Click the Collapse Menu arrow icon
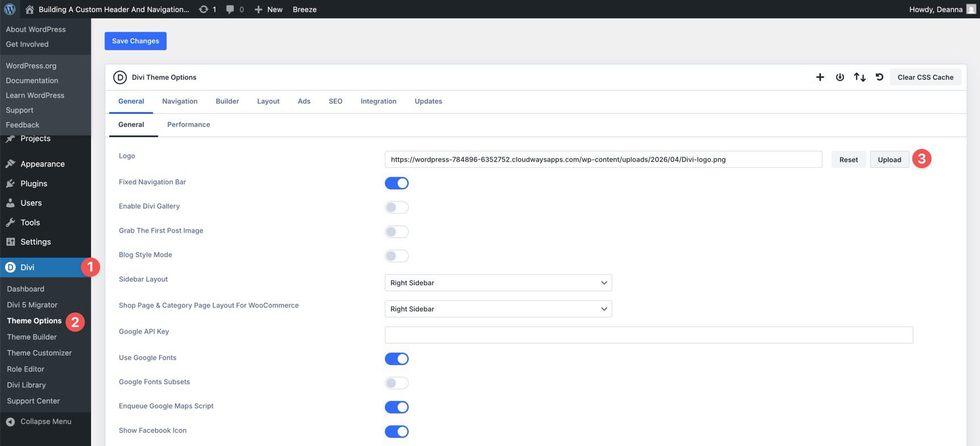The height and width of the screenshot is (446, 980). click(x=10, y=422)
